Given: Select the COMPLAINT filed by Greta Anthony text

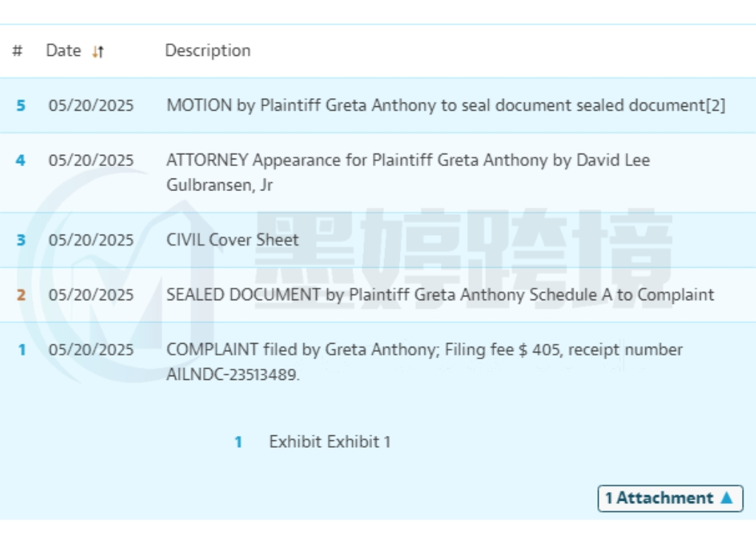Looking at the screenshot, I should point(425,361).
